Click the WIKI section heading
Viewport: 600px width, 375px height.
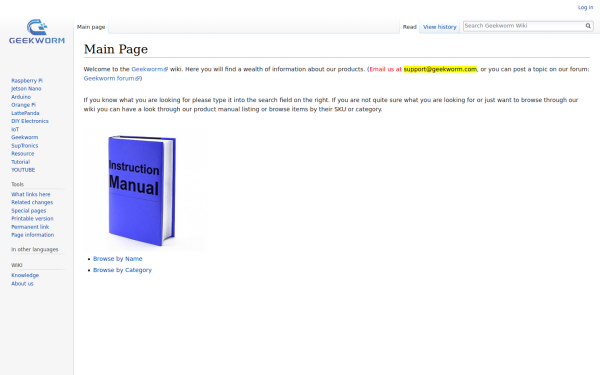[x=16, y=265]
